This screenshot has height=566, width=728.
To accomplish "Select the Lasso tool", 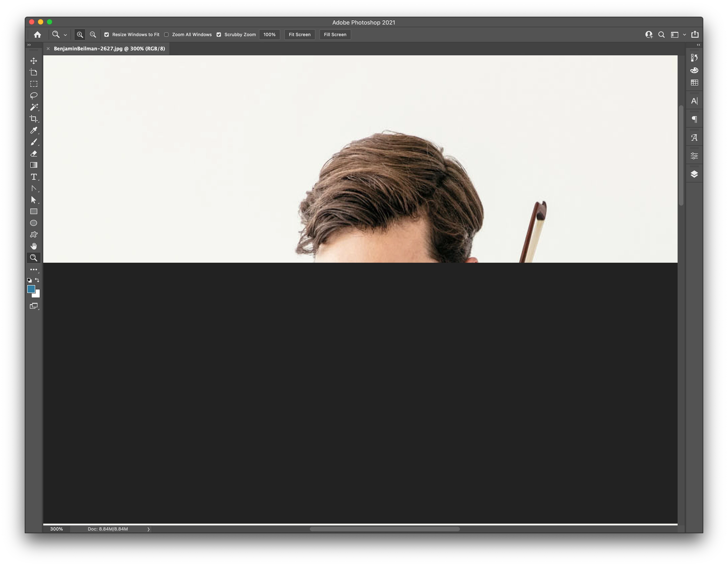I will pos(34,96).
